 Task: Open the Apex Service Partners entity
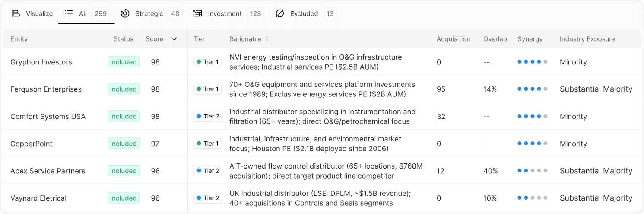(x=48, y=171)
